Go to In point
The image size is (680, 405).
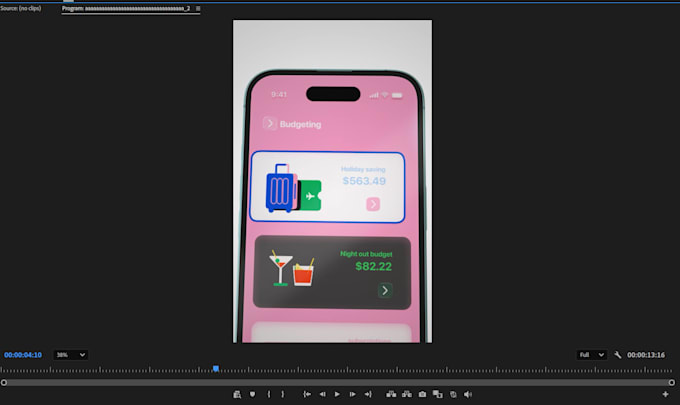(x=307, y=394)
